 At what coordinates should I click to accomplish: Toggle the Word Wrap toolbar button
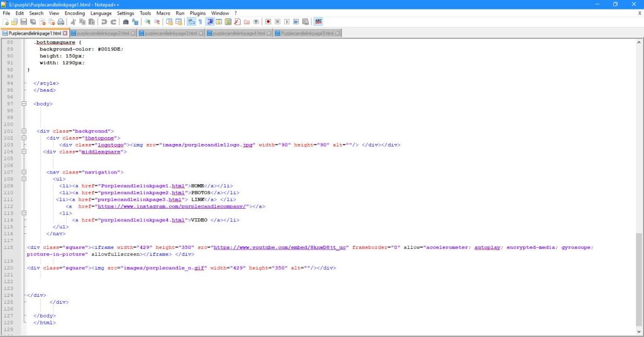point(191,22)
